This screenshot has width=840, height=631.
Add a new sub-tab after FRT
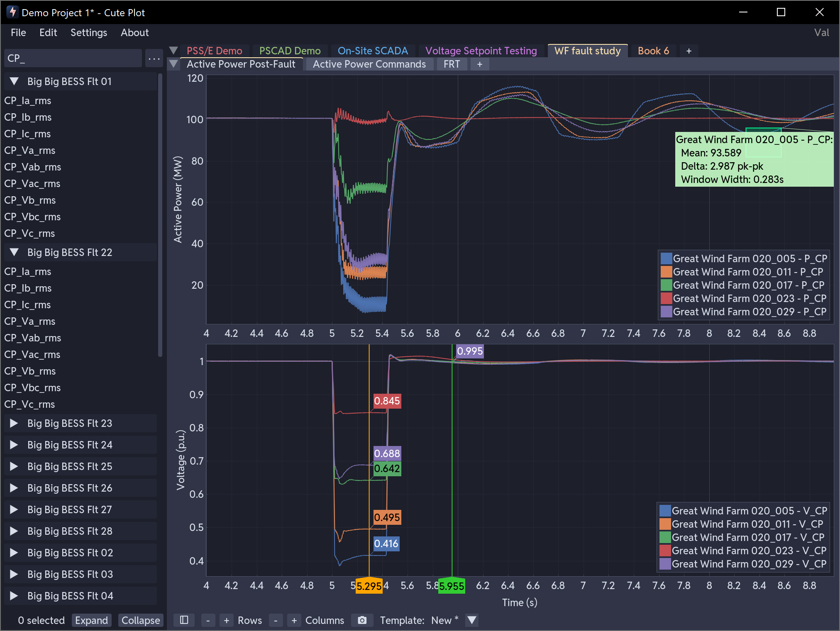pos(480,64)
